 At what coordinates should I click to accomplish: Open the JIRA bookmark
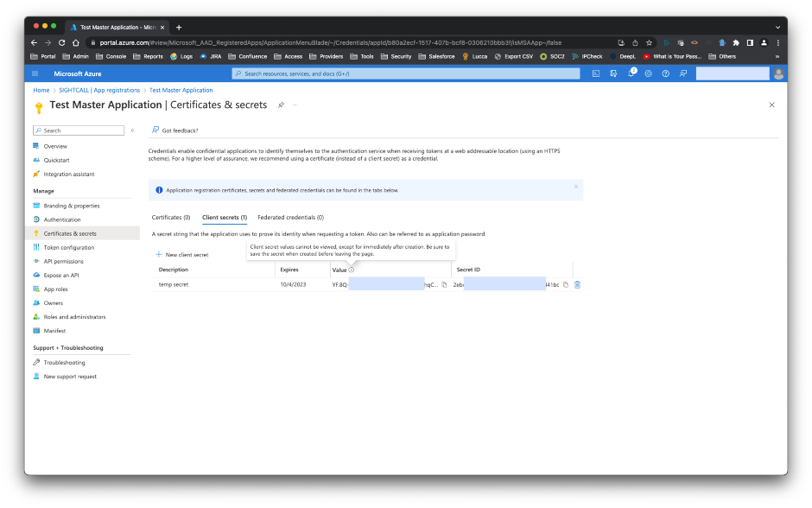click(x=211, y=56)
